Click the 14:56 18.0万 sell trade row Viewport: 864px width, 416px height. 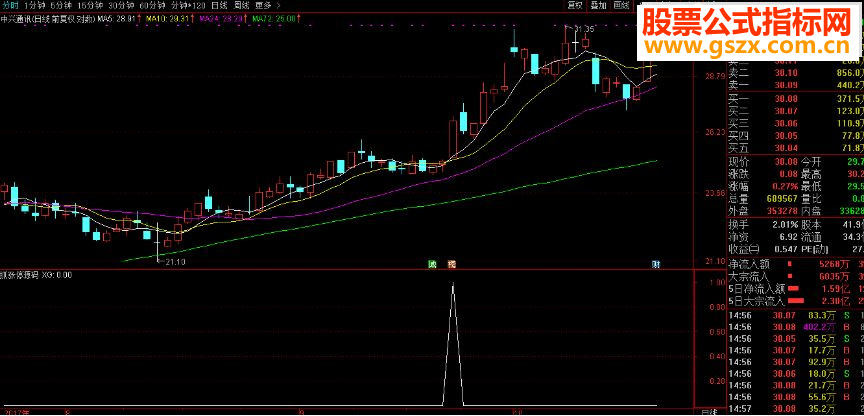[x=796, y=374]
